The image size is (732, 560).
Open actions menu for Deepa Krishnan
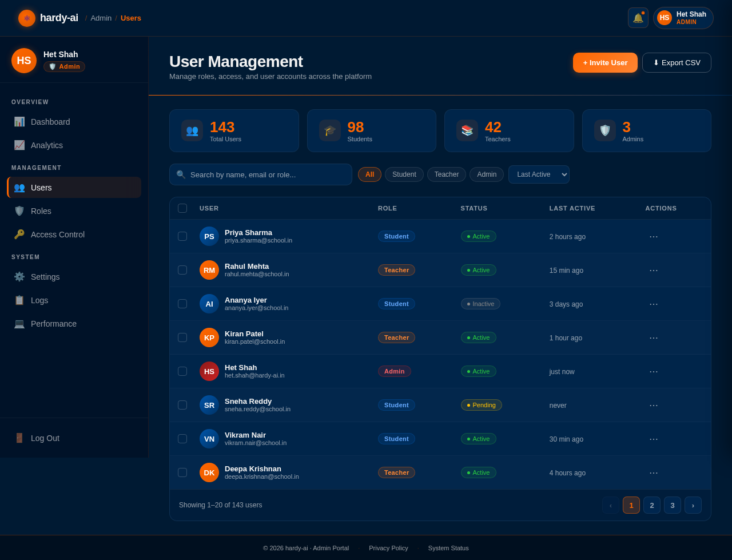(653, 472)
